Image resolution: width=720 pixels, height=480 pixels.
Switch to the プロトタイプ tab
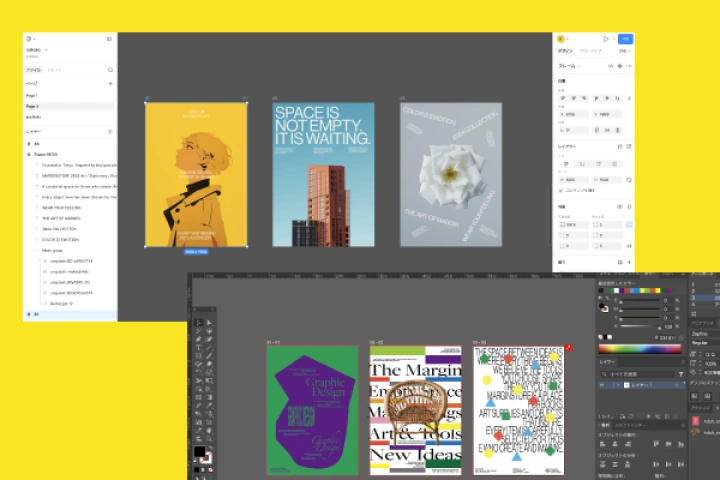pos(590,51)
